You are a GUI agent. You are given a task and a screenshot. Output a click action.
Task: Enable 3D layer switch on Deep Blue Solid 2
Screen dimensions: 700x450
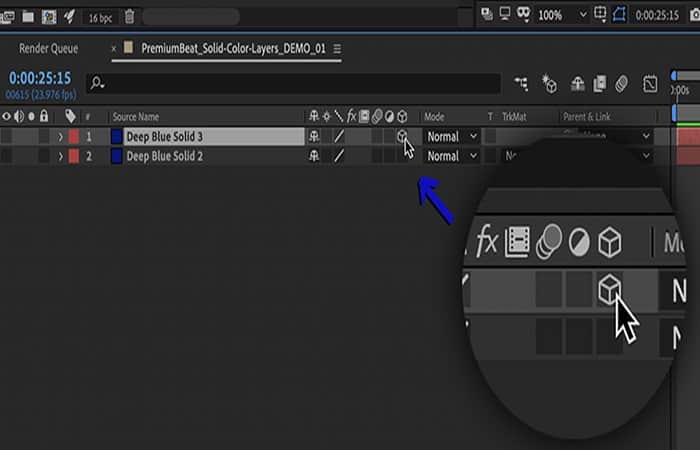pos(402,156)
